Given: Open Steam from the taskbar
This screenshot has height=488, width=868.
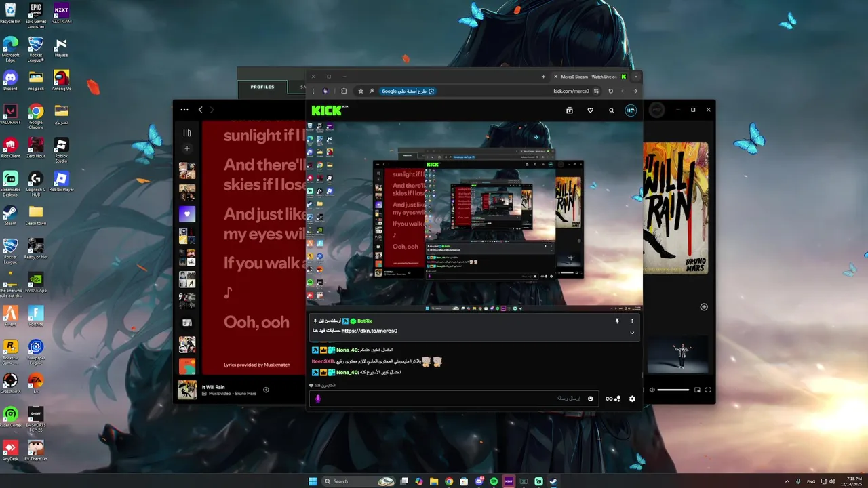Looking at the screenshot, I should 553,481.
